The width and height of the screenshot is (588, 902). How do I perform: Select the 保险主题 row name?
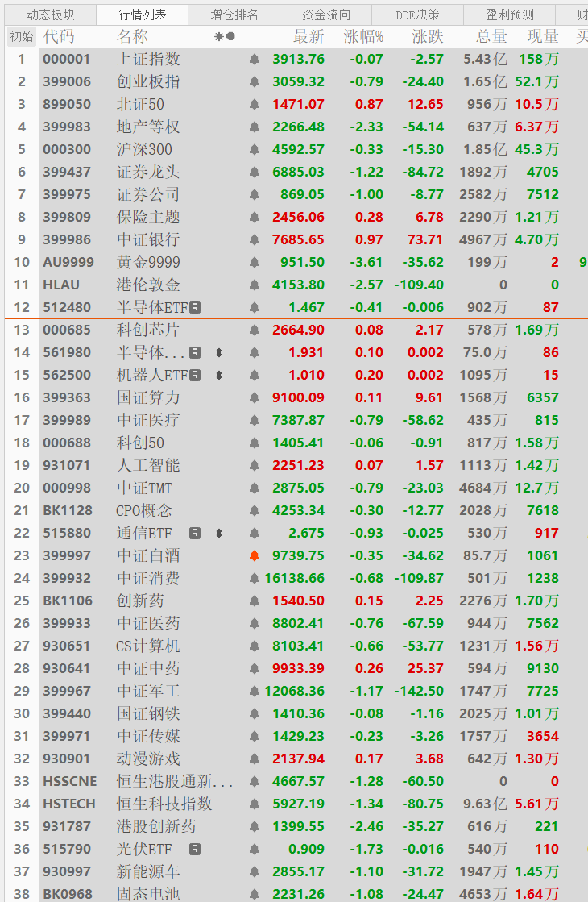coord(148,218)
